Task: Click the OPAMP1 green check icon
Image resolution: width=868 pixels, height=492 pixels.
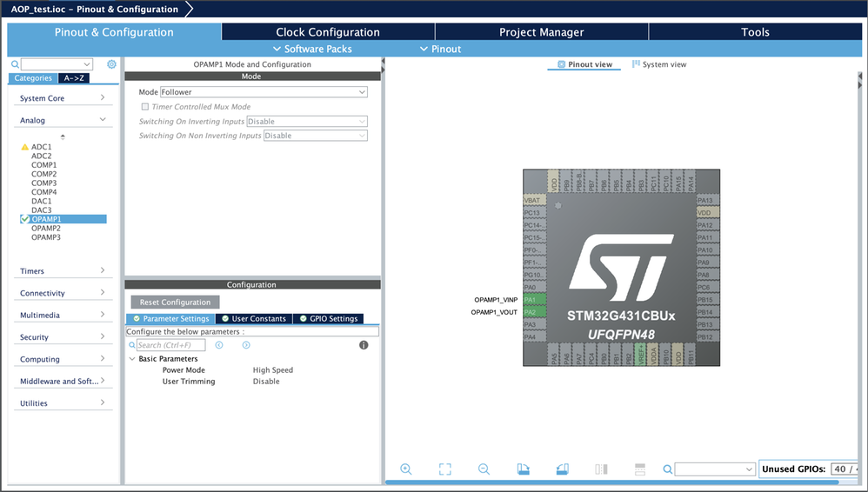Action: click(25, 219)
